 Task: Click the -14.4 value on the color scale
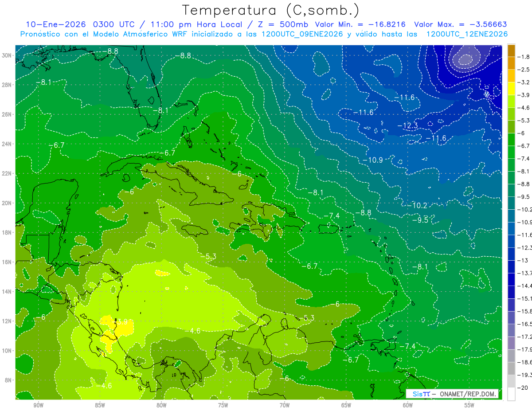(525, 286)
